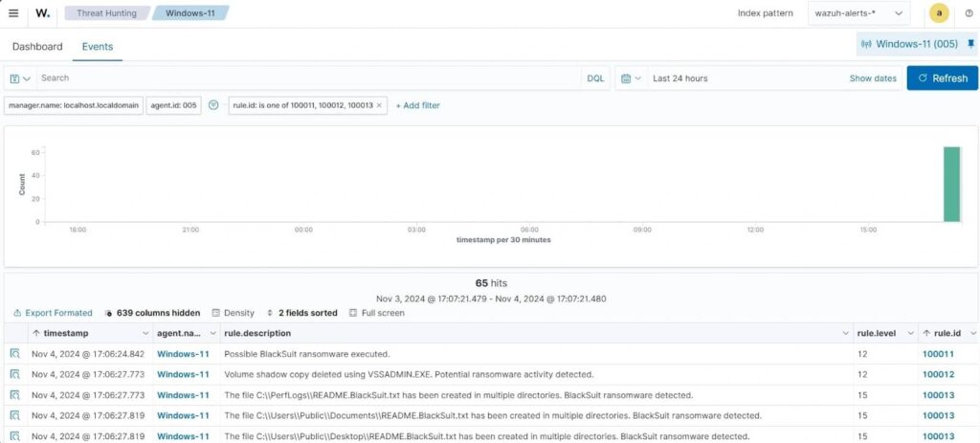980x443 pixels.
Task: Go to Threat Hunting breadcrumb
Action: (x=106, y=13)
